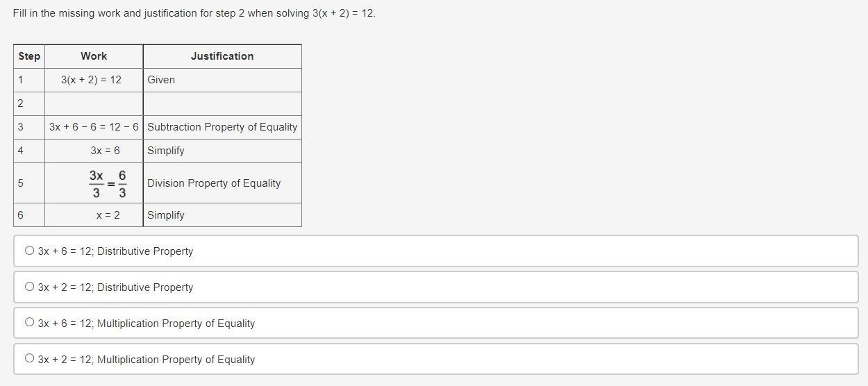Click the x = 2 work cell

pyautogui.click(x=108, y=215)
